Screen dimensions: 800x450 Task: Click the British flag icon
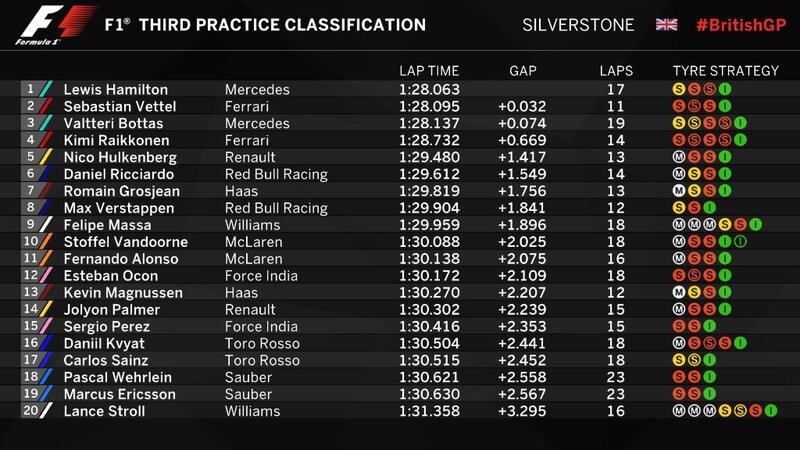pos(666,24)
